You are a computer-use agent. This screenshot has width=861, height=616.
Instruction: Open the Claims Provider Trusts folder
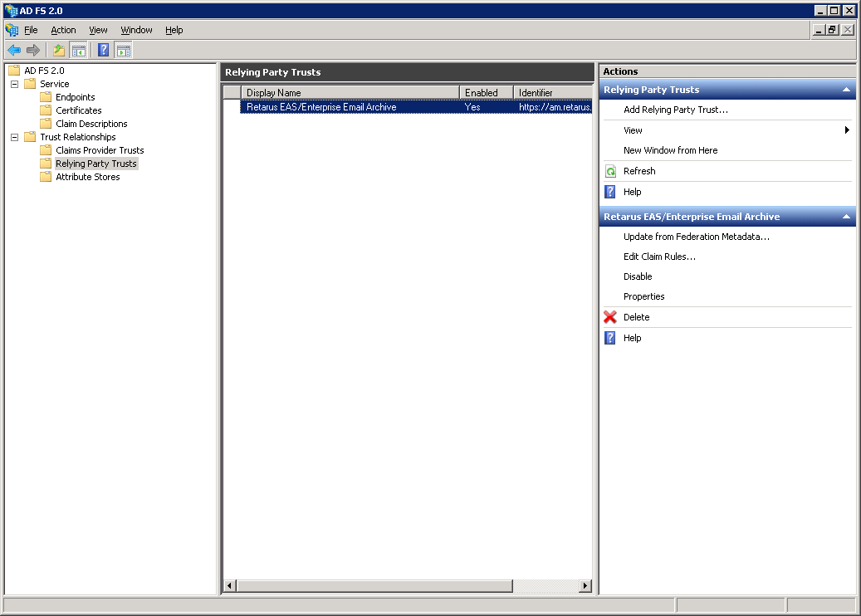99,150
